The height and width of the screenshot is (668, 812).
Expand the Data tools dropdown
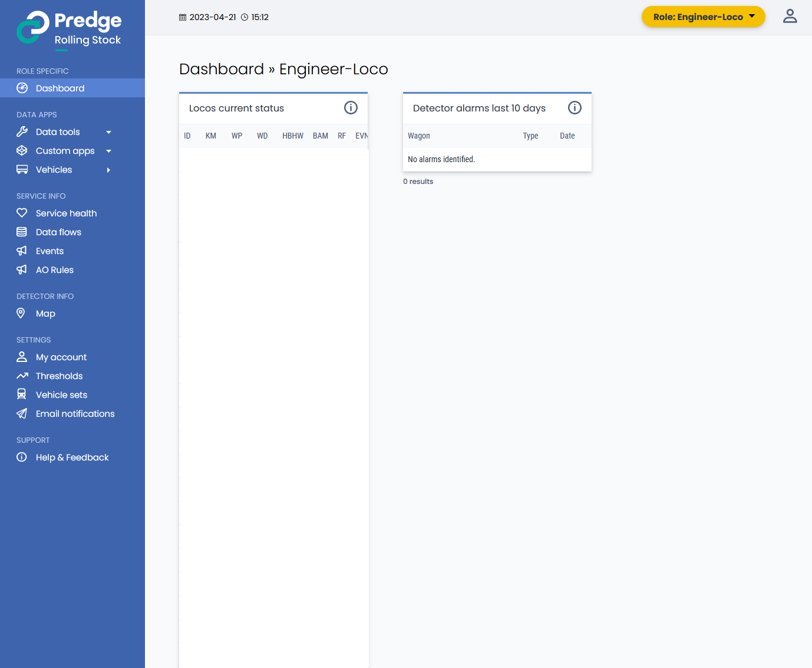tap(108, 131)
